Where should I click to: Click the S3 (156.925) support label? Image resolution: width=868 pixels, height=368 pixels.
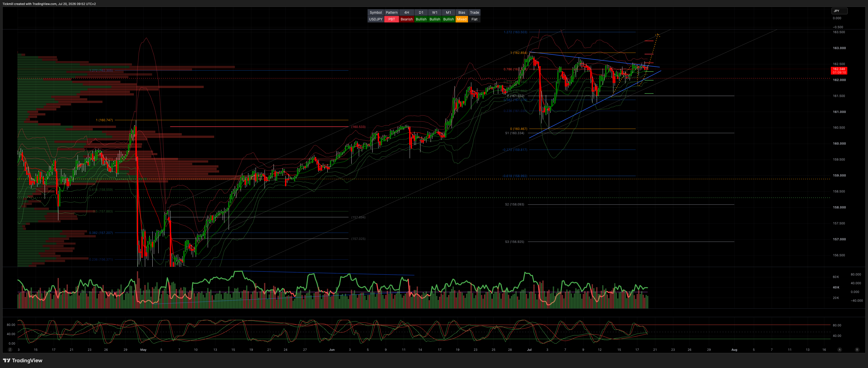(514, 242)
